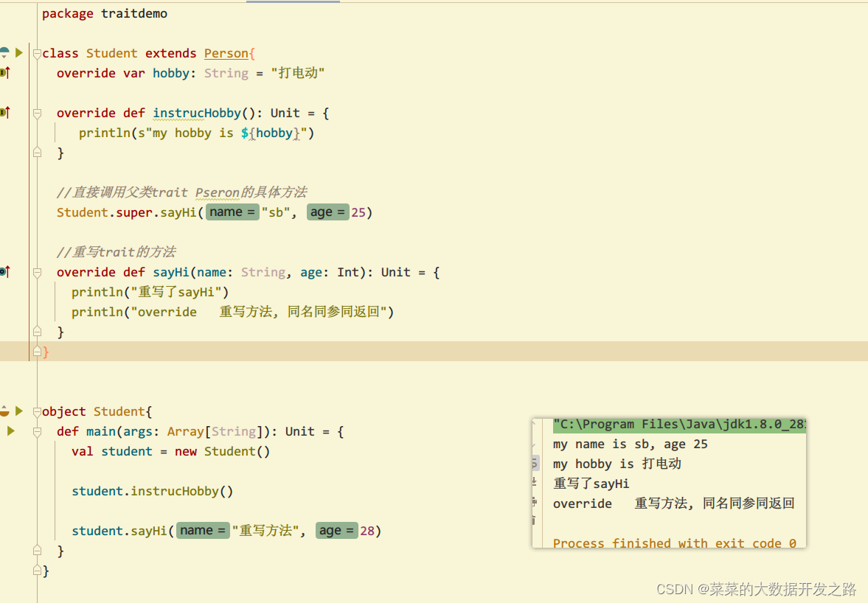
Task: Click 'val student = new Student()' line
Action: 170,451
